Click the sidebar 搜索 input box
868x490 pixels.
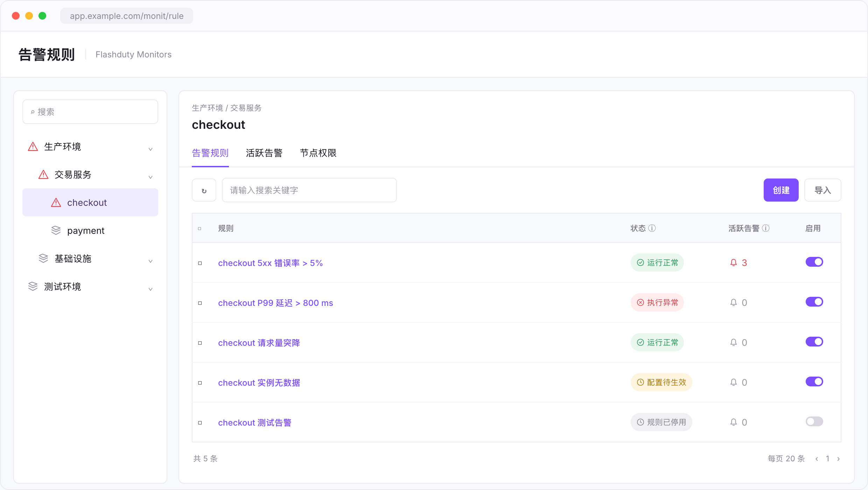coord(90,112)
